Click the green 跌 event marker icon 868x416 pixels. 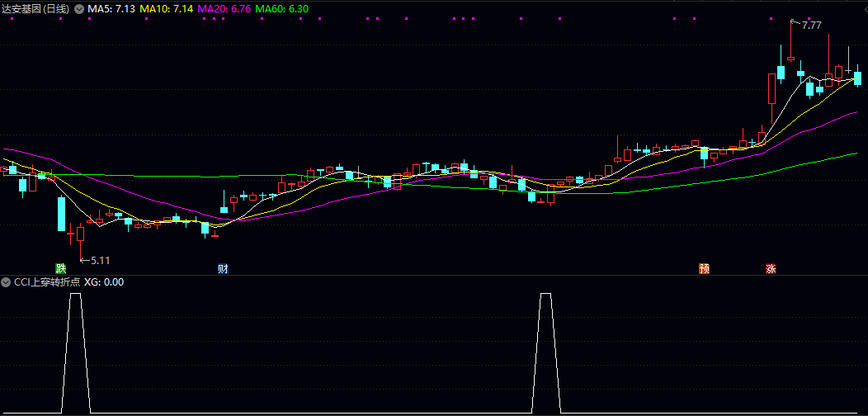[60, 268]
